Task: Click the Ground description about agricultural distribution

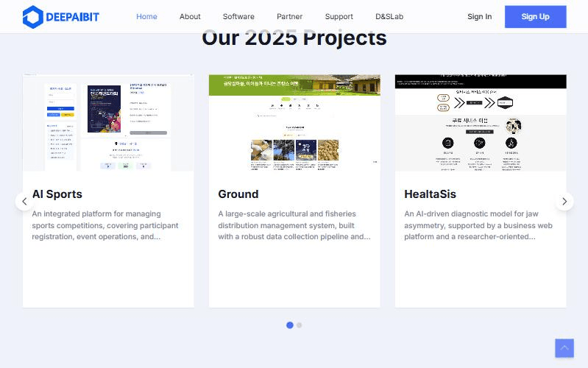Action: [x=294, y=225]
